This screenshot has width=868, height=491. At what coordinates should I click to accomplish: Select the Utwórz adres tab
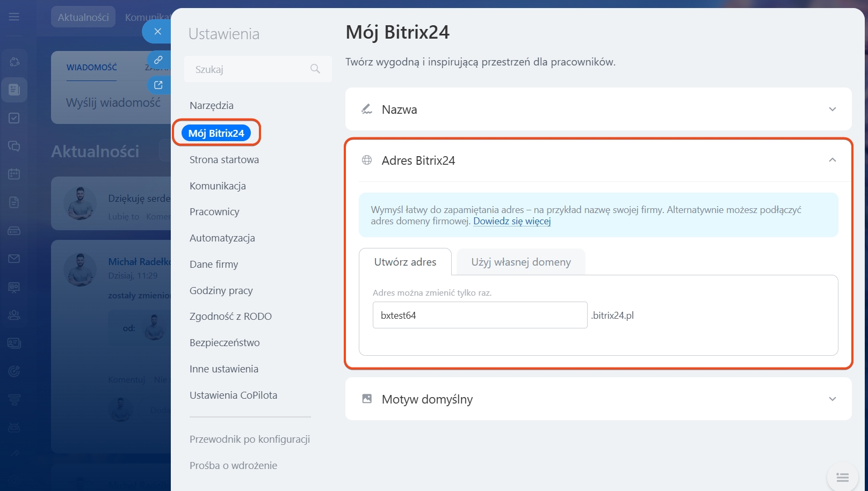405,262
